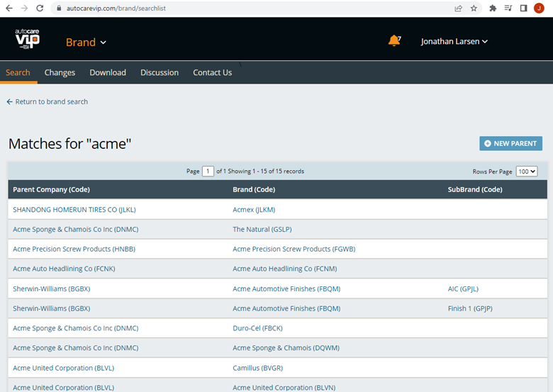The image size is (553, 392).
Task: Open Acme Sponge & Chamois (DQWM) brand
Action: click(x=286, y=348)
